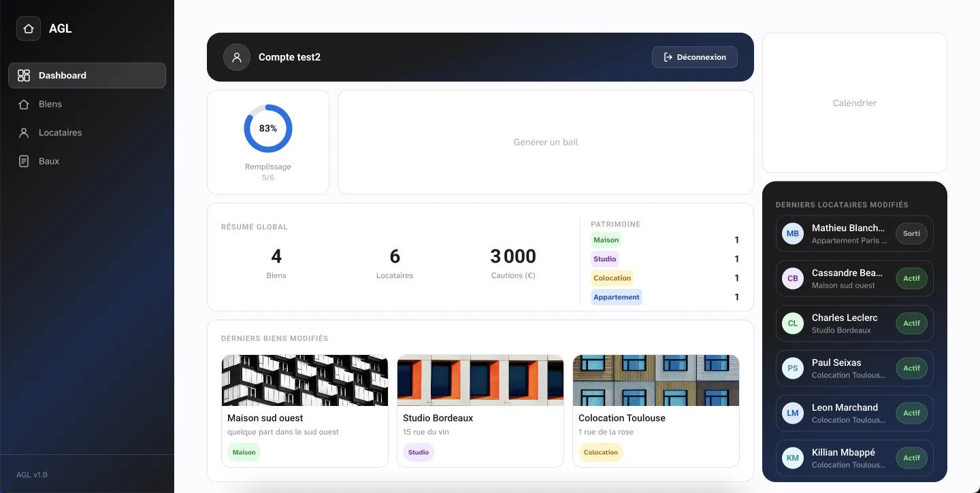Click the Baux document icon

pyautogui.click(x=24, y=161)
